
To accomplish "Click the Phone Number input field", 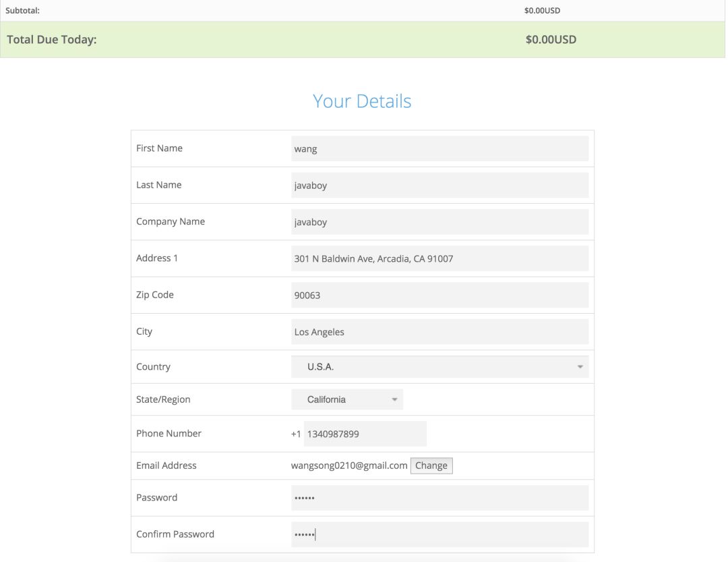I will [x=365, y=434].
